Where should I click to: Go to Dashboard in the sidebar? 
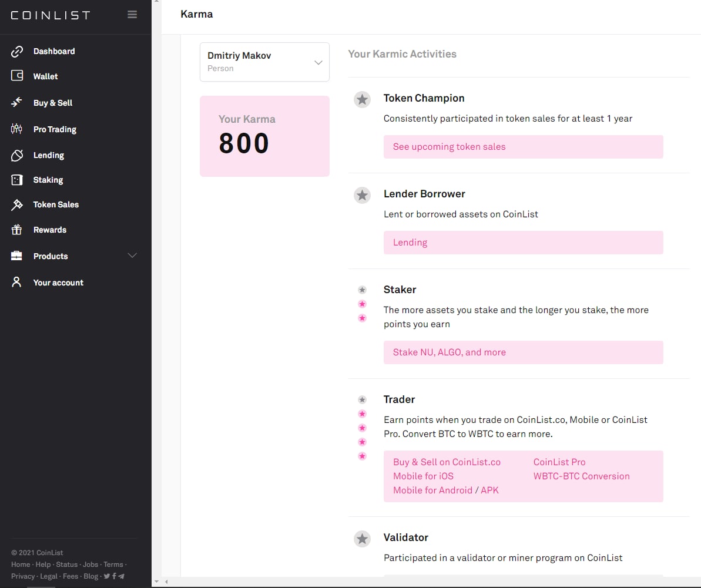pyautogui.click(x=54, y=51)
